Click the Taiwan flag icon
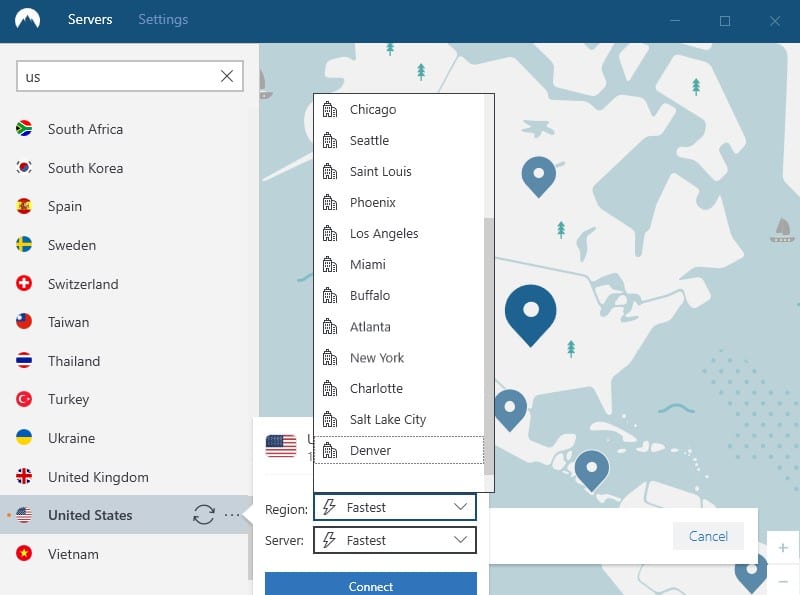Screen dimensions: 800x595 coord(24,321)
